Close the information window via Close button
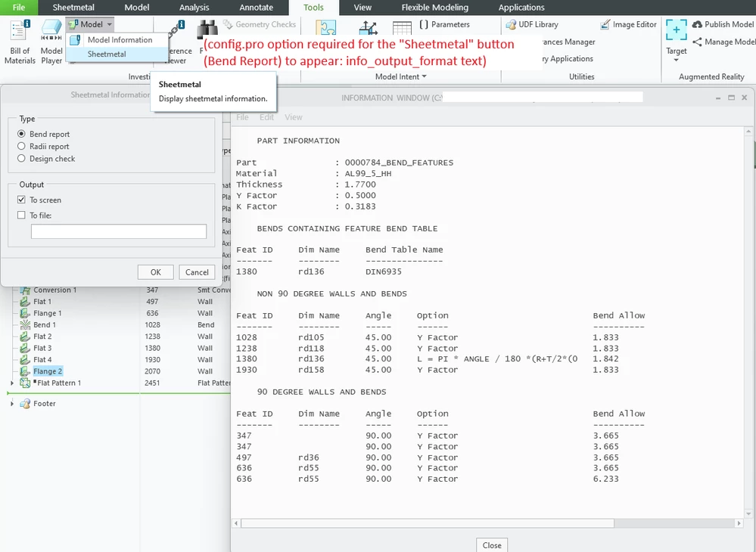The height and width of the screenshot is (552, 756). point(491,544)
